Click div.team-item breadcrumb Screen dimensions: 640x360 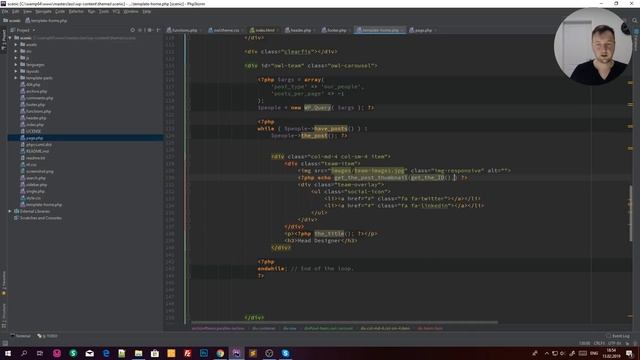[x=430, y=328]
